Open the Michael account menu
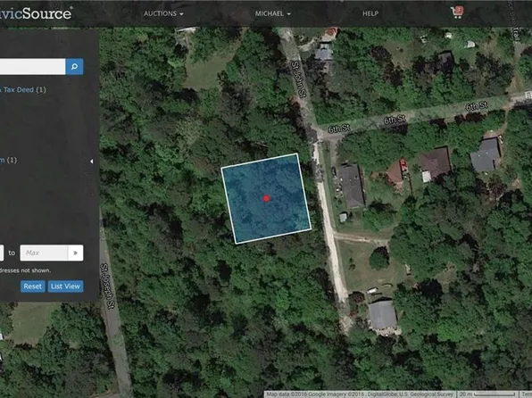Image resolution: width=532 pixels, height=398 pixels. 273,13
